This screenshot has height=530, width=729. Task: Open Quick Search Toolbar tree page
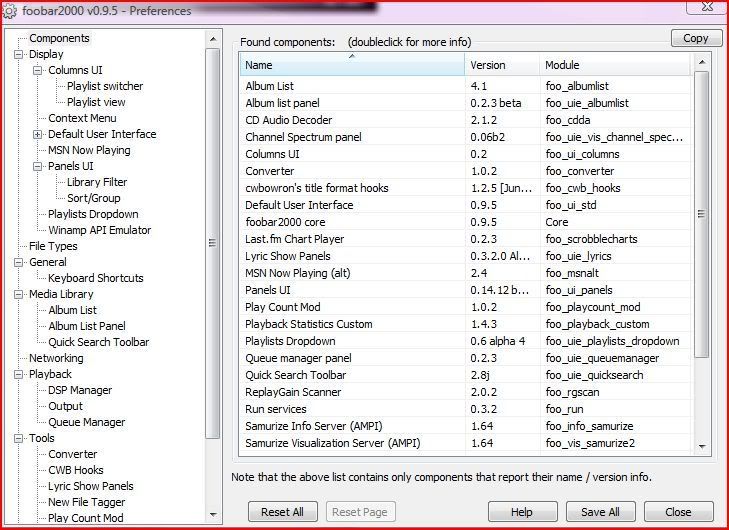point(98,342)
